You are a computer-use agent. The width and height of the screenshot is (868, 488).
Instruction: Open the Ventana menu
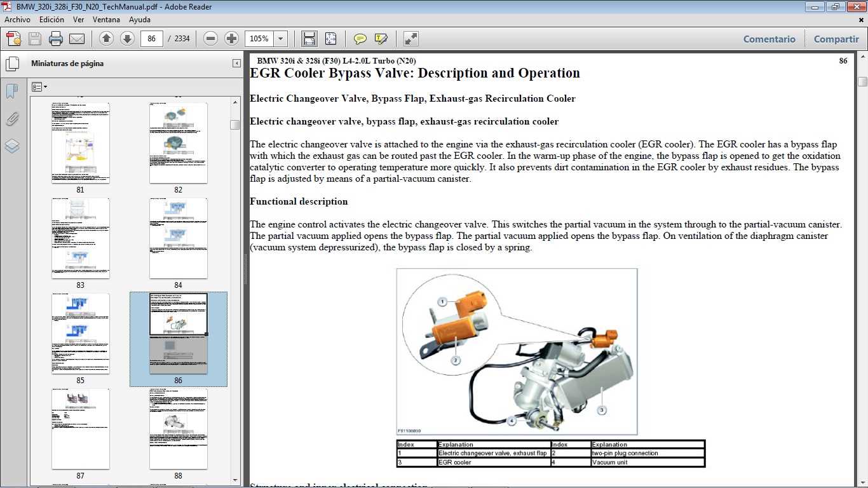tap(106, 20)
